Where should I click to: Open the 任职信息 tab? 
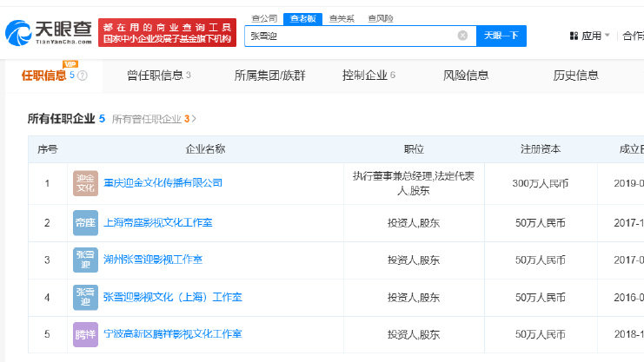[x=54, y=76]
